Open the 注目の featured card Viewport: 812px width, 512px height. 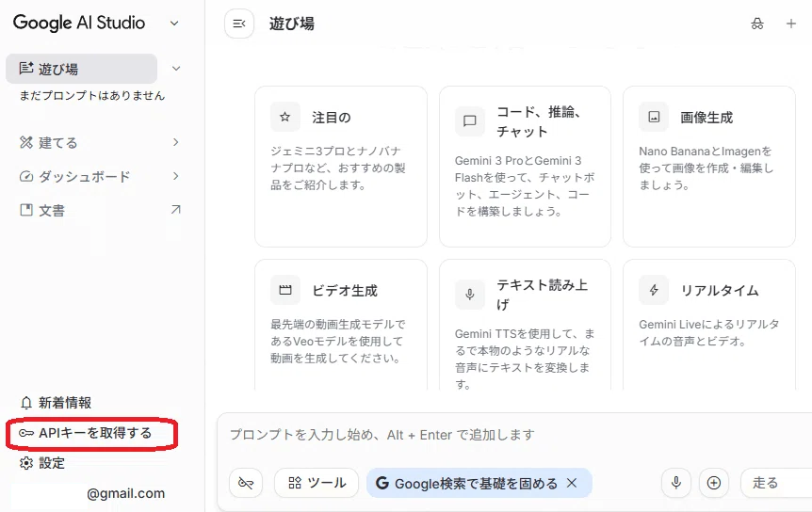[341, 167]
